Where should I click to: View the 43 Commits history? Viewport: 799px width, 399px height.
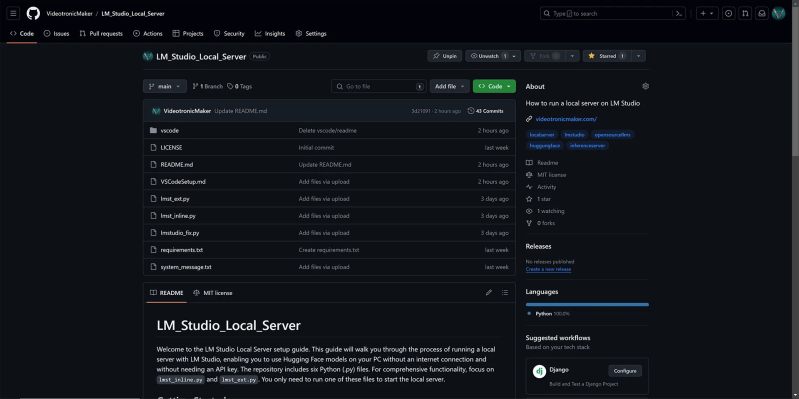(486, 111)
